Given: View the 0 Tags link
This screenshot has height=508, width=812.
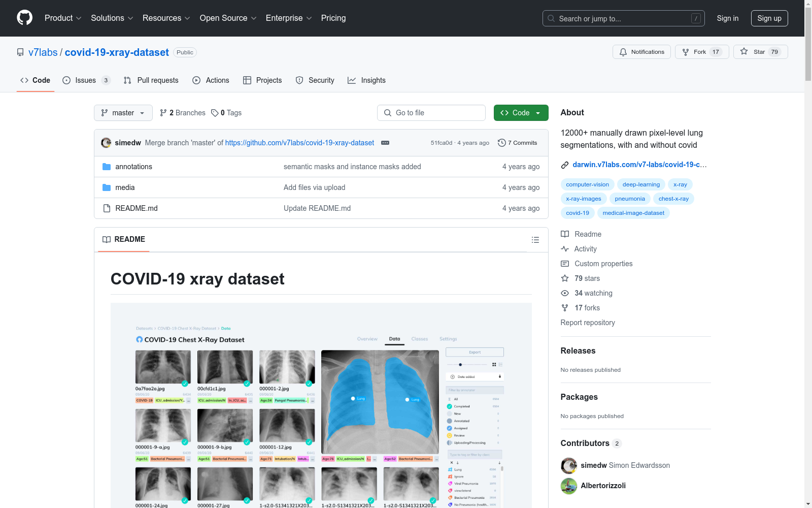Looking at the screenshot, I should 226,113.
